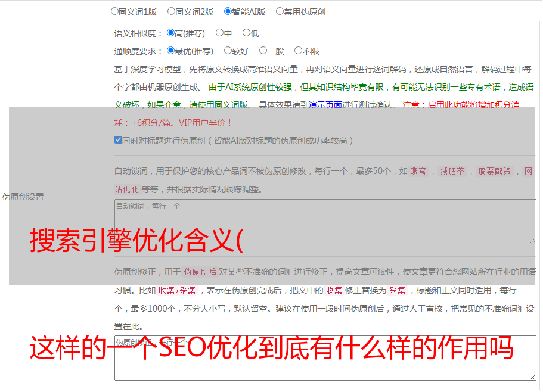Image resolution: width=543 pixels, height=392 pixels.
Task: Click the 收集>采集 example code
Action: [x=177, y=290]
